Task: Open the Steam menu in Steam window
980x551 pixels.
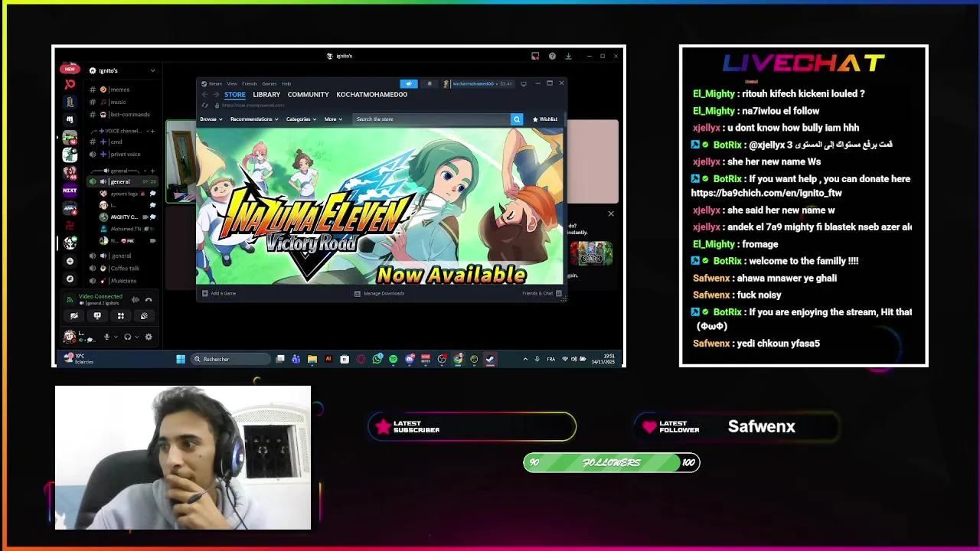Action: pos(215,83)
